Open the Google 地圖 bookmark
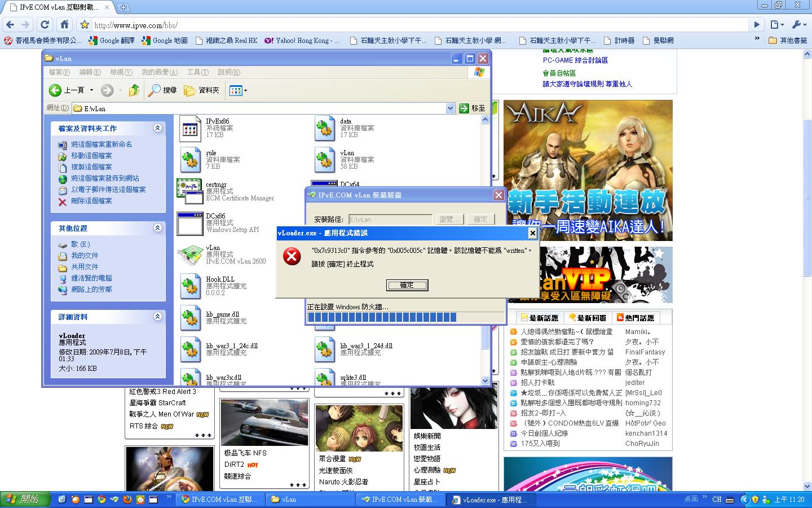The height and width of the screenshot is (508, 812). point(164,41)
